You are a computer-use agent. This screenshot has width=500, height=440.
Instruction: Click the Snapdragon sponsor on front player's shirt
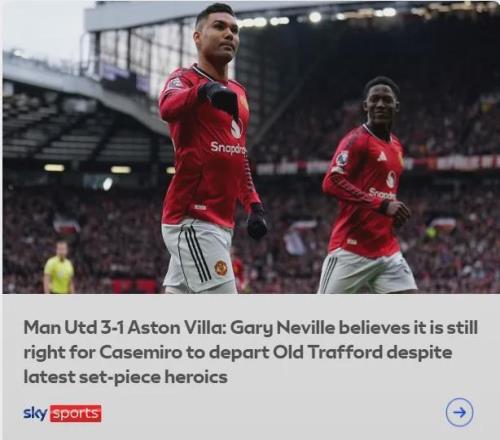tap(229, 147)
